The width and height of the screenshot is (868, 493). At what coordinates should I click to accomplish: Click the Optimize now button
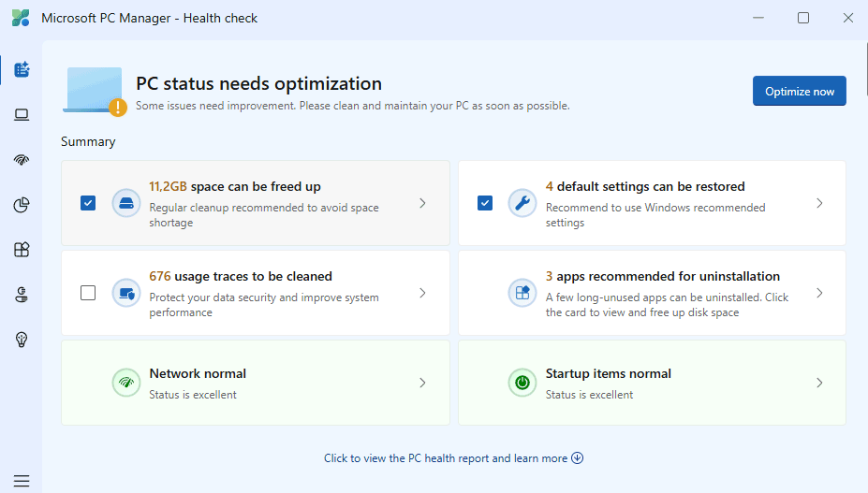(x=800, y=91)
